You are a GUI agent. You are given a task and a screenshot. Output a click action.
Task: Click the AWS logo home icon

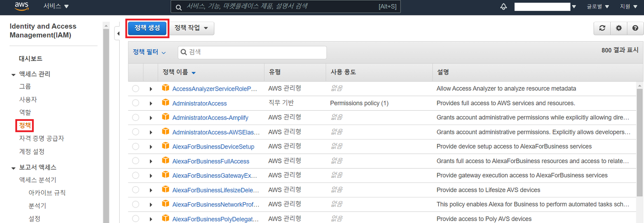pyautogui.click(x=22, y=6)
